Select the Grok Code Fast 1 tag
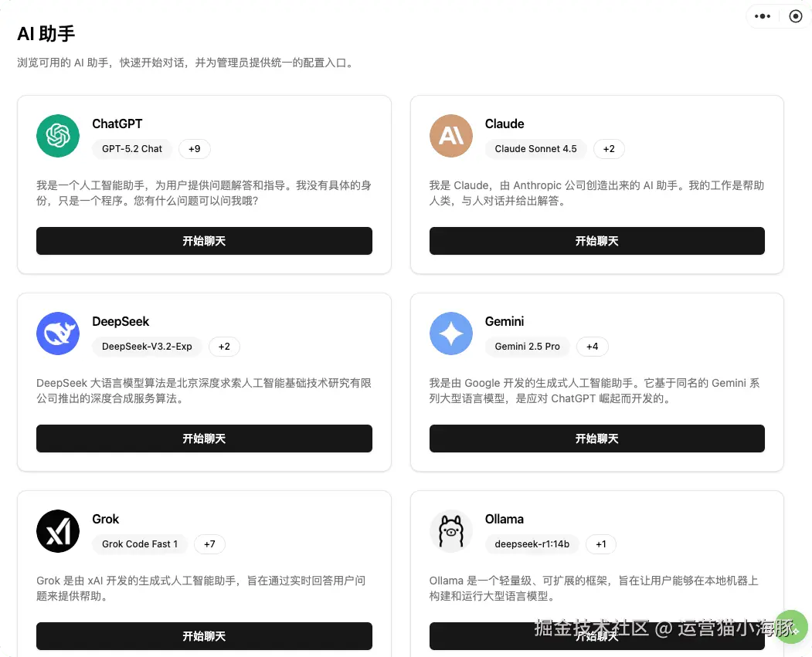The width and height of the screenshot is (812, 657). pyautogui.click(x=140, y=544)
